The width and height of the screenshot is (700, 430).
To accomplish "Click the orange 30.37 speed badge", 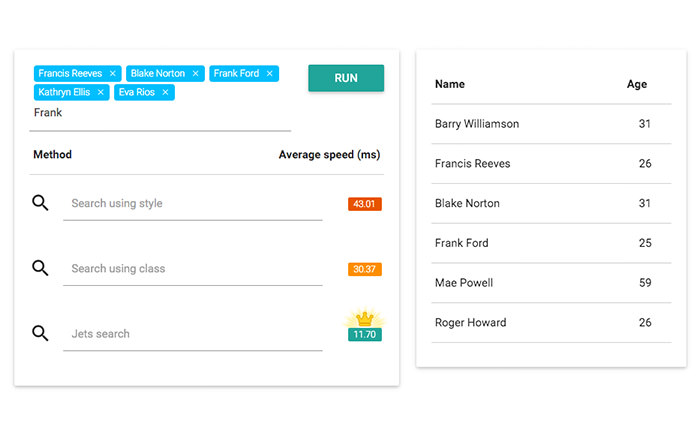I will pyautogui.click(x=365, y=269).
